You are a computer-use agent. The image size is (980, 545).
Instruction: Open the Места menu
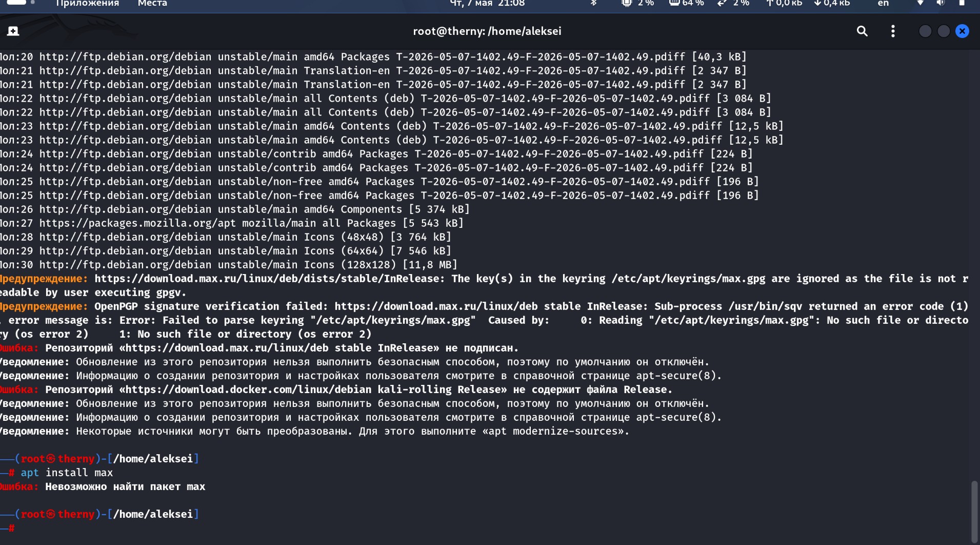click(x=152, y=3)
